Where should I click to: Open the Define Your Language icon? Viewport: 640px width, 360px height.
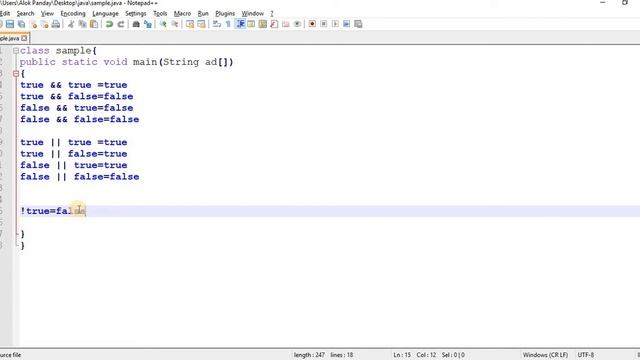(x=251, y=24)
